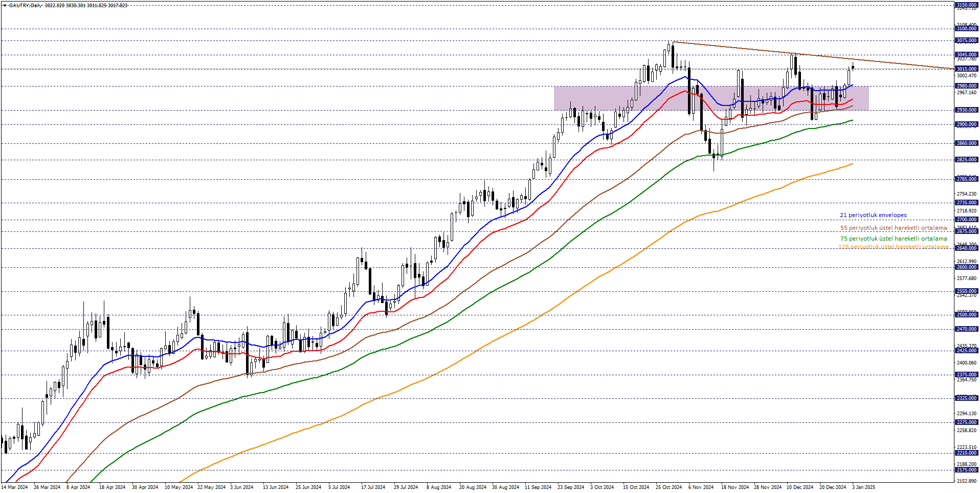Click the 20 Aug 2024 date label
Image resolution: width=980 pixels, height=493 pixels.
point(473,487)
